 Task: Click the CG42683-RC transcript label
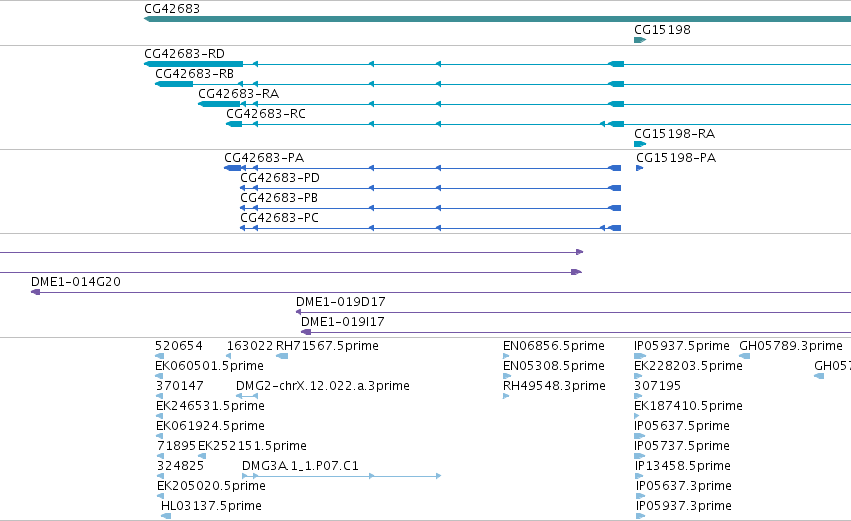[266, 114]
